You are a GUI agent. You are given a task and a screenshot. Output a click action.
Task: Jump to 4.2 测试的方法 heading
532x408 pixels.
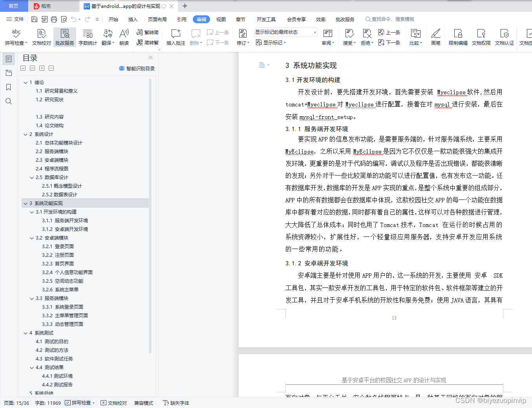(x=52, y=350)
